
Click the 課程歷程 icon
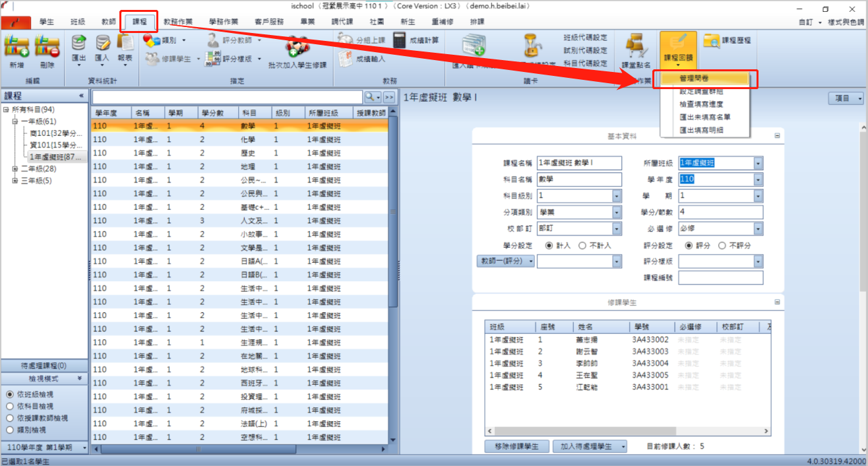tap(711, 41)
